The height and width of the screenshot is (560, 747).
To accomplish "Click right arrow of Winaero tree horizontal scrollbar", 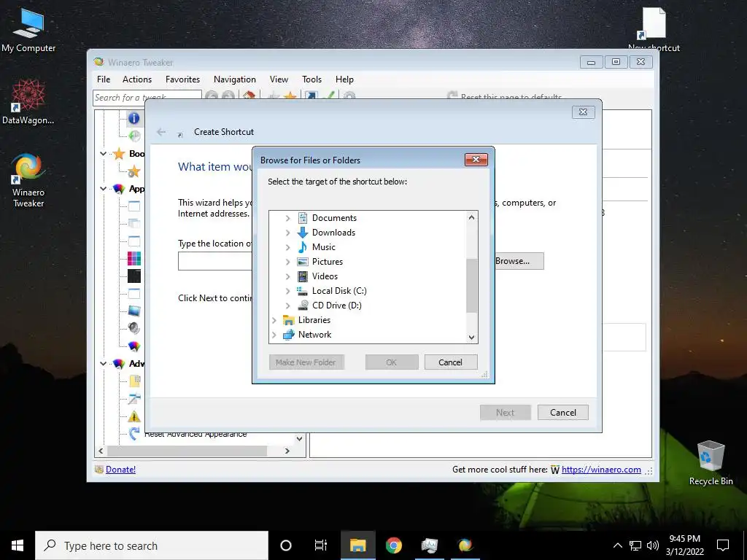I will point(287,451).
